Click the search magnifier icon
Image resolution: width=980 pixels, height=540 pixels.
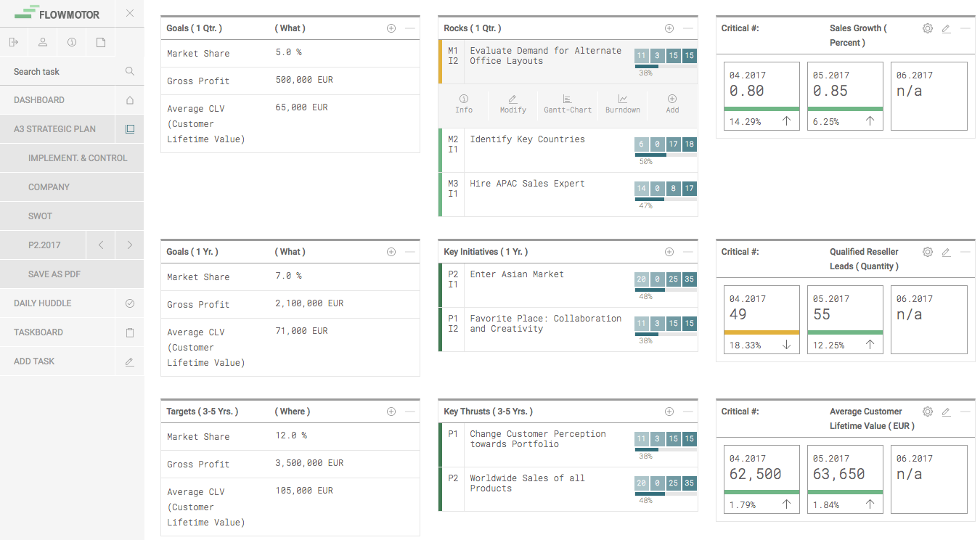click(x=130, y=71)
